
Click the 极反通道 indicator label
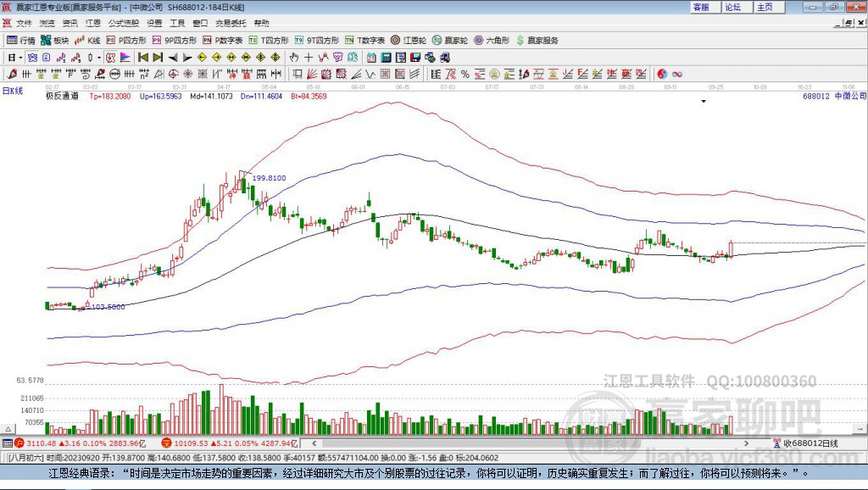pos(62,96)
